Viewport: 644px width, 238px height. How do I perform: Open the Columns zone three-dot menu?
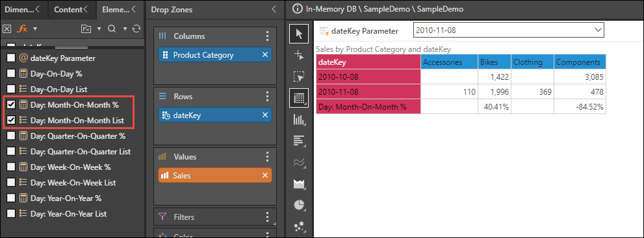coord(267,36)
